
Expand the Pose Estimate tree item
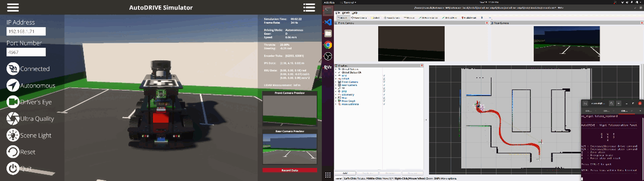point(336,104)
